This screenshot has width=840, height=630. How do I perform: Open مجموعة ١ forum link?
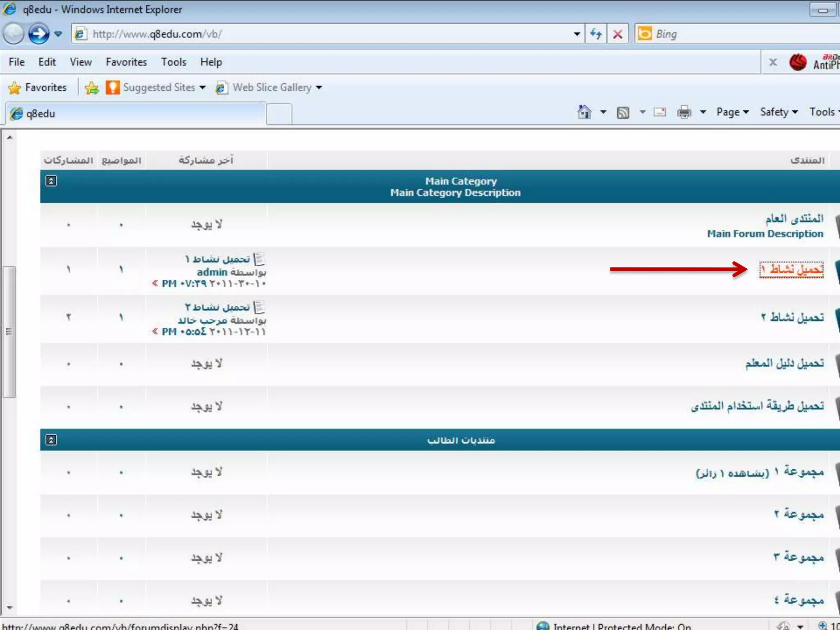coord(799,472)
